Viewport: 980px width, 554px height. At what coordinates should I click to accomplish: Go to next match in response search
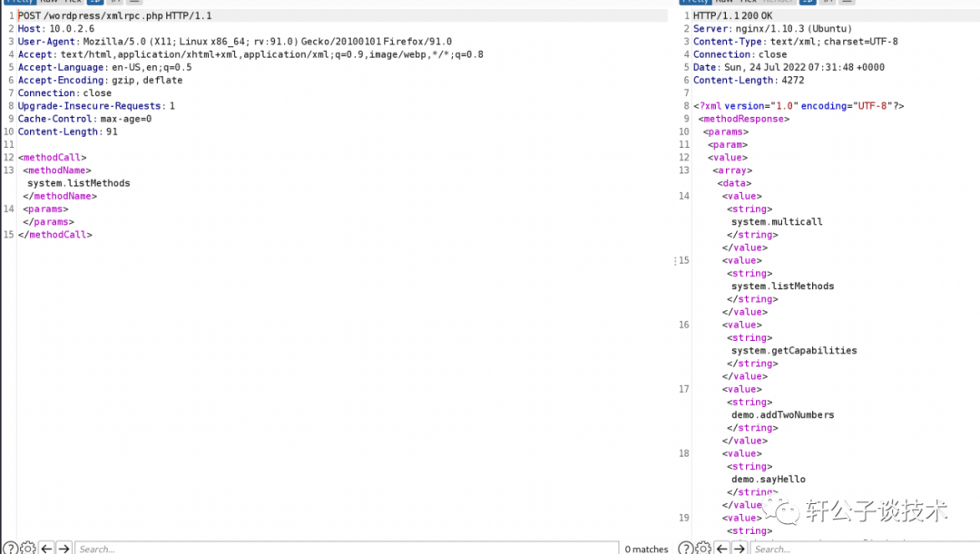(740, 549)
